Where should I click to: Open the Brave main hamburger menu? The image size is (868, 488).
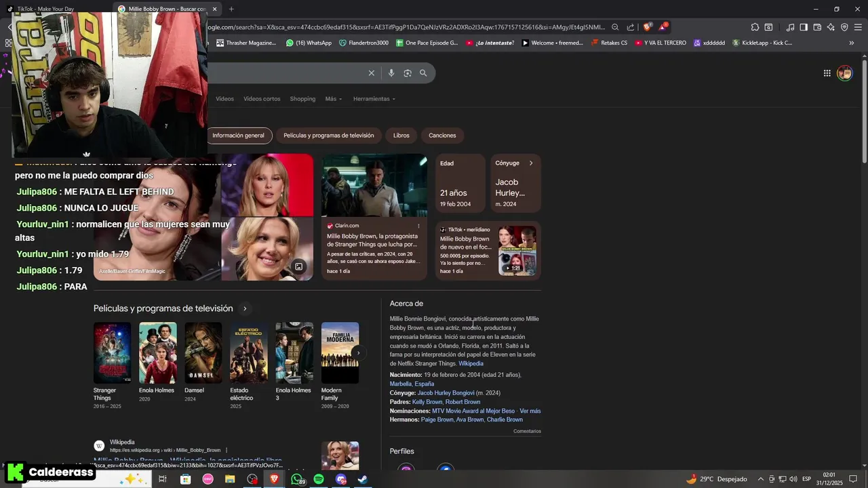(x=858, y=27)
